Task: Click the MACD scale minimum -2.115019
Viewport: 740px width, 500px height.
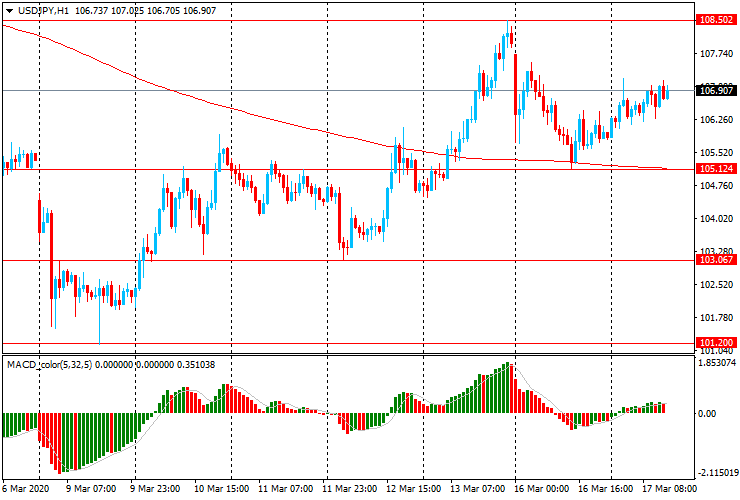Action: pyautogui.click(x=717, y=473)
